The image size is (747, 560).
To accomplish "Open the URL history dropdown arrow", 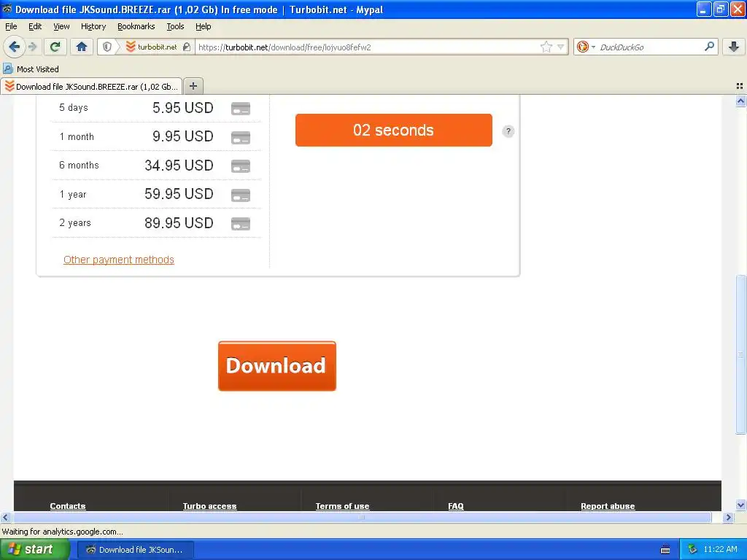I will click(560, 47).
